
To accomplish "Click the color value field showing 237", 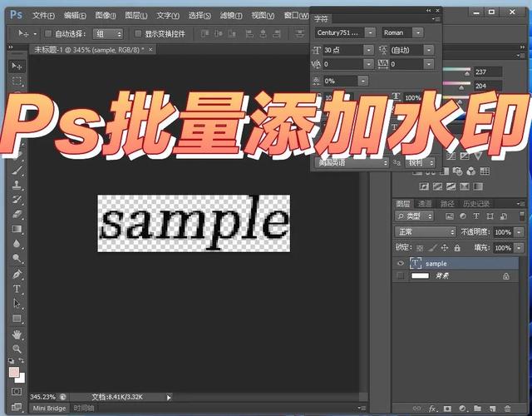I will [488, 72].
